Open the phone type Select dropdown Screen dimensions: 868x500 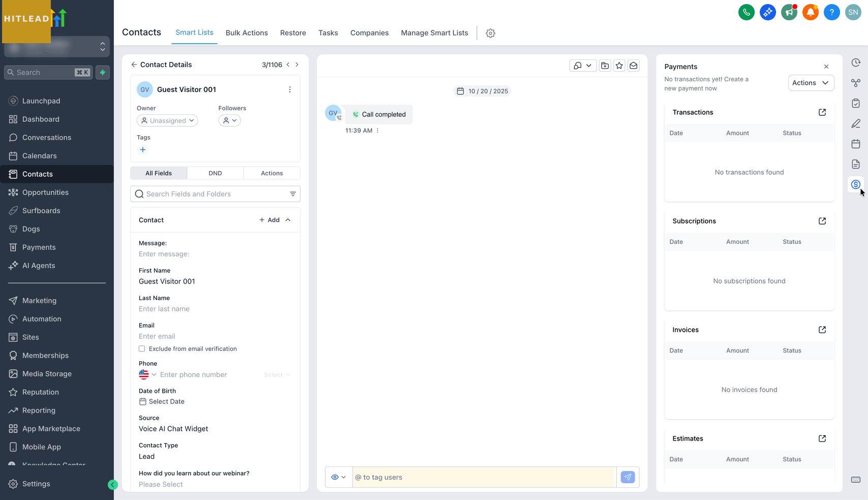tap(277, 374)
